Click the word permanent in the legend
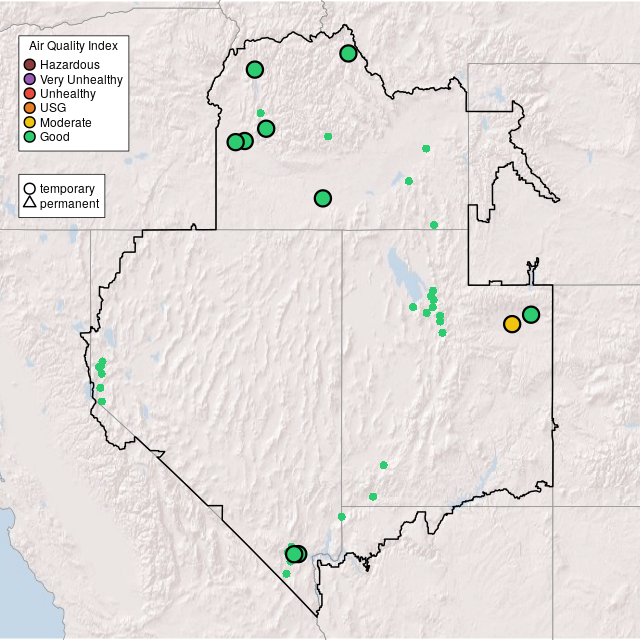The width and height of the screenshot is (640, 640). (x=69, y=203)
